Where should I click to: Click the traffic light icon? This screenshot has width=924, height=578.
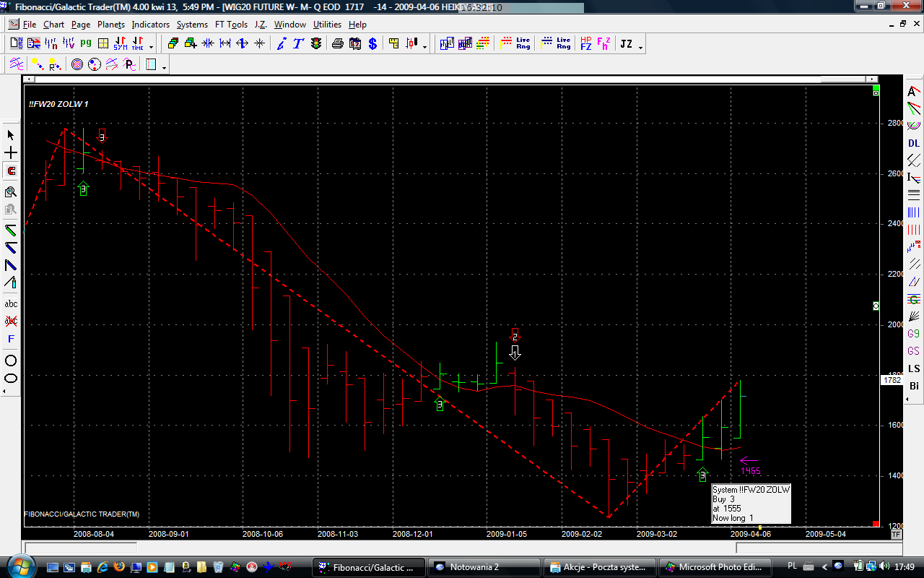click(x=316, y=44)
